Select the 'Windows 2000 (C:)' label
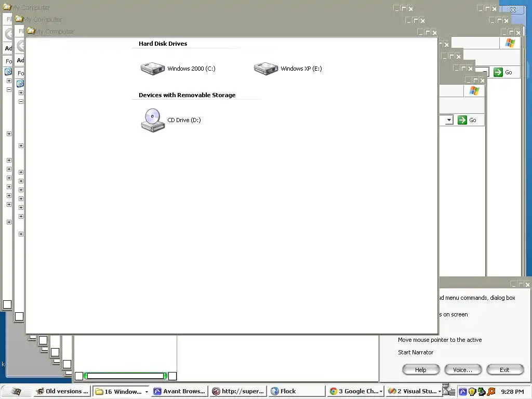 point(191,69)
